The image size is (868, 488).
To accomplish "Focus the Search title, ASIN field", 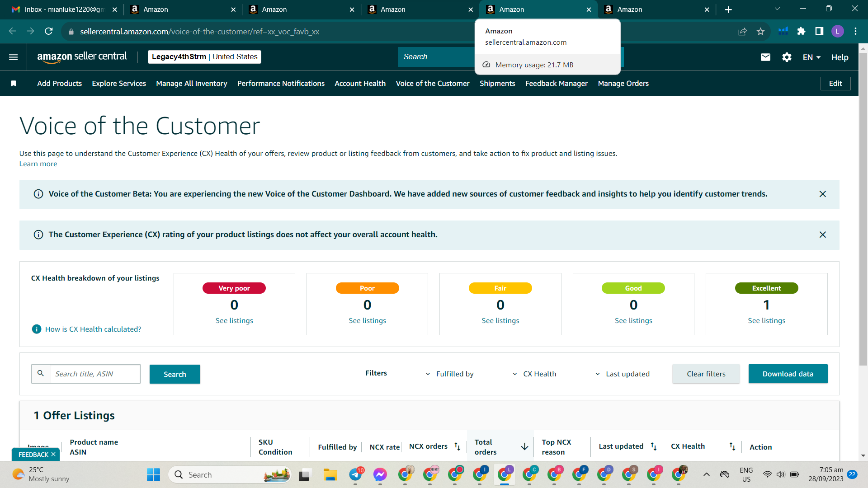I will pyautogui.click(x=95, y=374).
